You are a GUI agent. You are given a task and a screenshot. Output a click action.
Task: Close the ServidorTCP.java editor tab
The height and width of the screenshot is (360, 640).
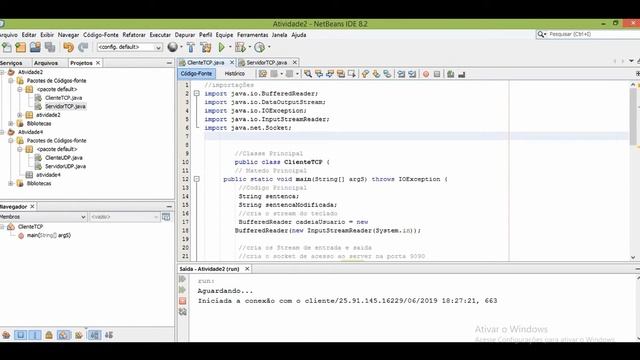pos(295,62)
